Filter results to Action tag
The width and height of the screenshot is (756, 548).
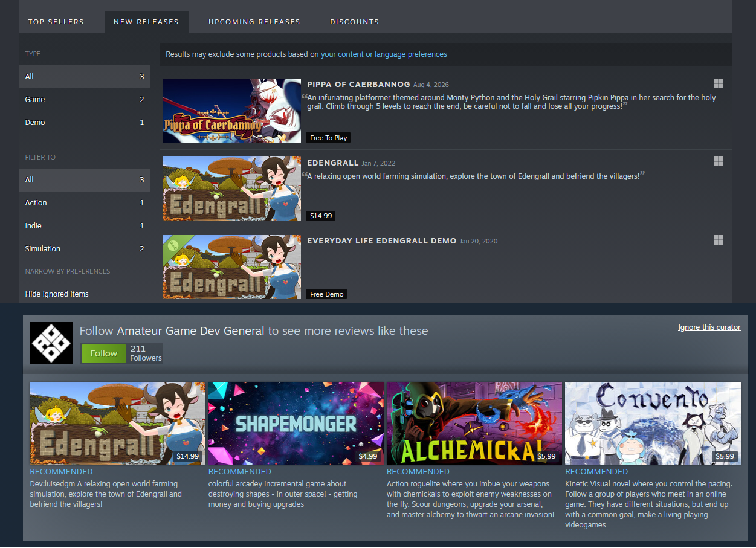(85, 203)
